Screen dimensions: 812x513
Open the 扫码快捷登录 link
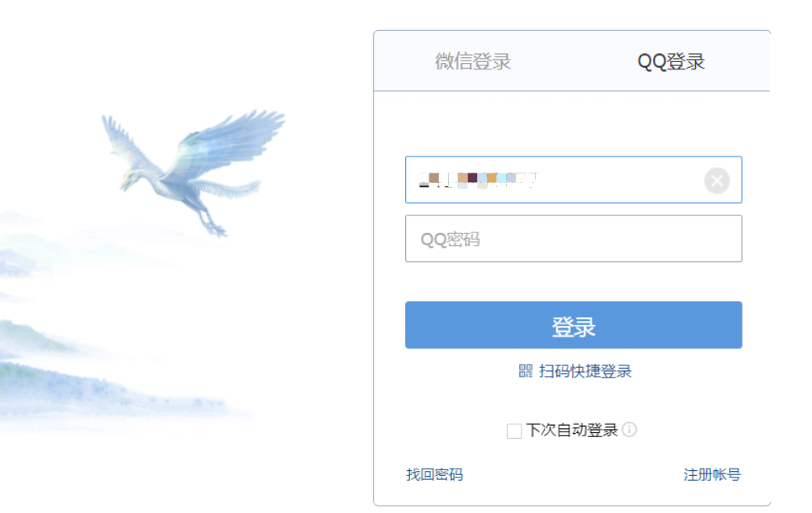coord(585,371)
